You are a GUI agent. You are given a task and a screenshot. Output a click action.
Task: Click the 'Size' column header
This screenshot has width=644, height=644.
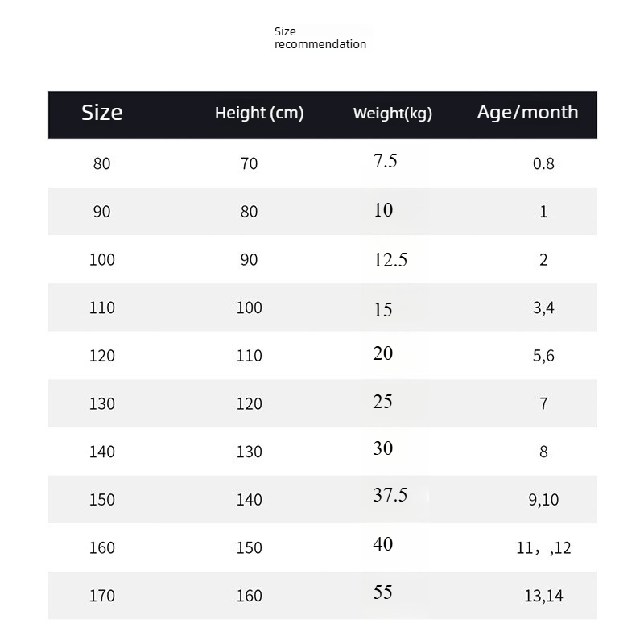pyautogui.click(x=102, y=113)
